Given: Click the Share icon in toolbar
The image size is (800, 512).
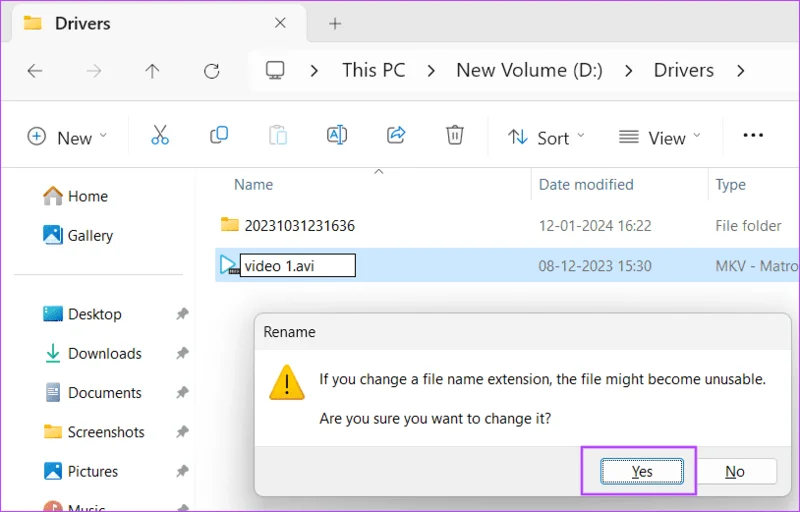Looking at the screenshot, I should pyautogui.click(x=396, y=135).
